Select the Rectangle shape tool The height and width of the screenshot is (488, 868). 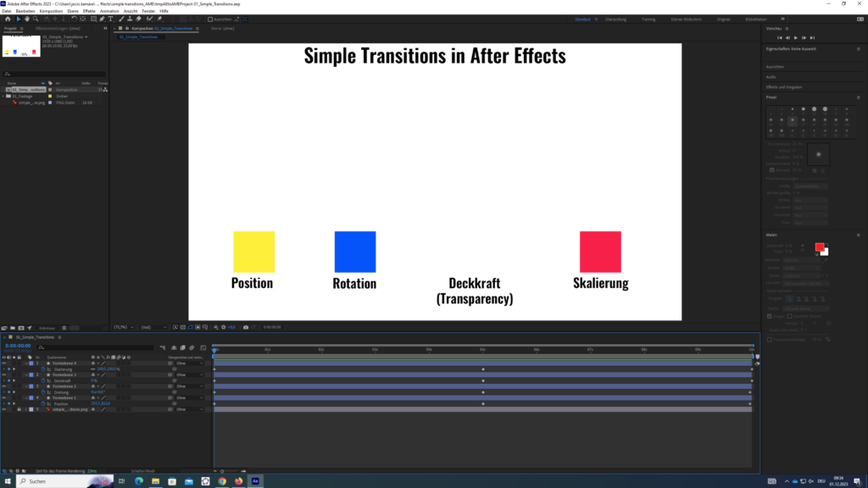[92, 19]
